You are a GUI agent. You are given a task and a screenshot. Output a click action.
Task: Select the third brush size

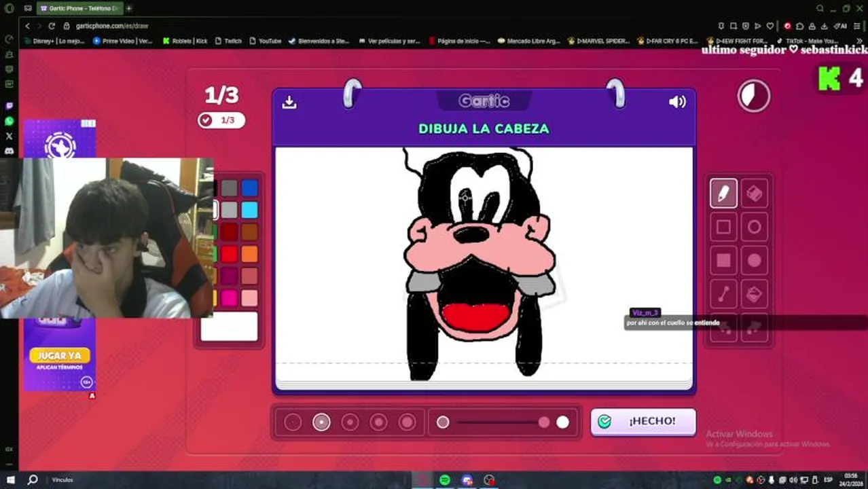pyautogui.click(x=350, y=422)
